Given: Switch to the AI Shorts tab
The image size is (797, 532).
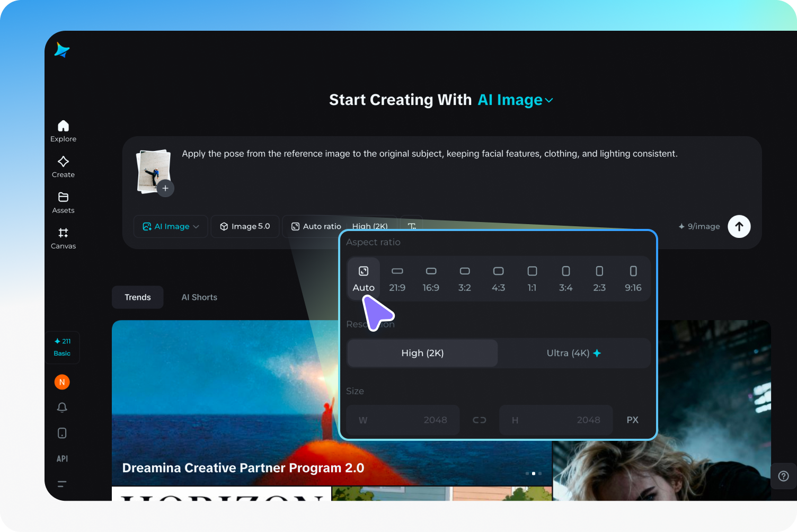Looking at the screenshot, I should click(x=199, y=297).
